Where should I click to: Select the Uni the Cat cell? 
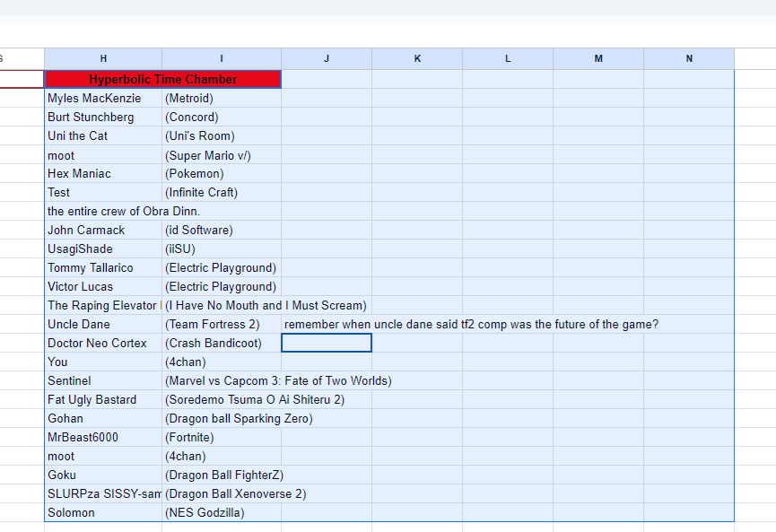point(103,135)
